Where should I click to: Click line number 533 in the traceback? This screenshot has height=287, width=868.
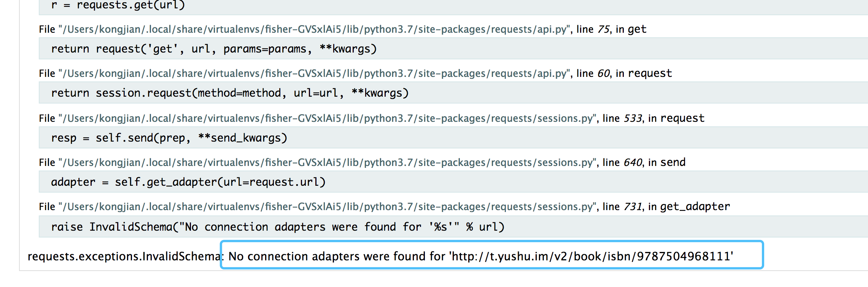click(x=633, y=118)
